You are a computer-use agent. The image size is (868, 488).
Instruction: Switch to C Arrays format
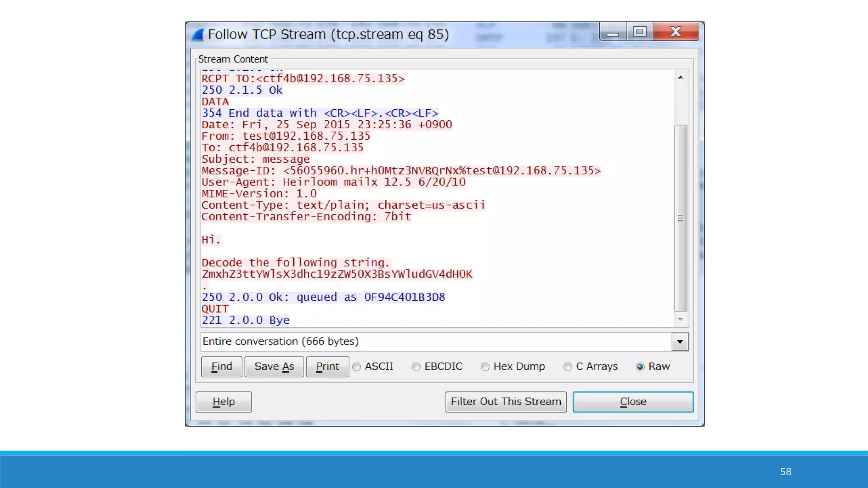pos(568,367)
